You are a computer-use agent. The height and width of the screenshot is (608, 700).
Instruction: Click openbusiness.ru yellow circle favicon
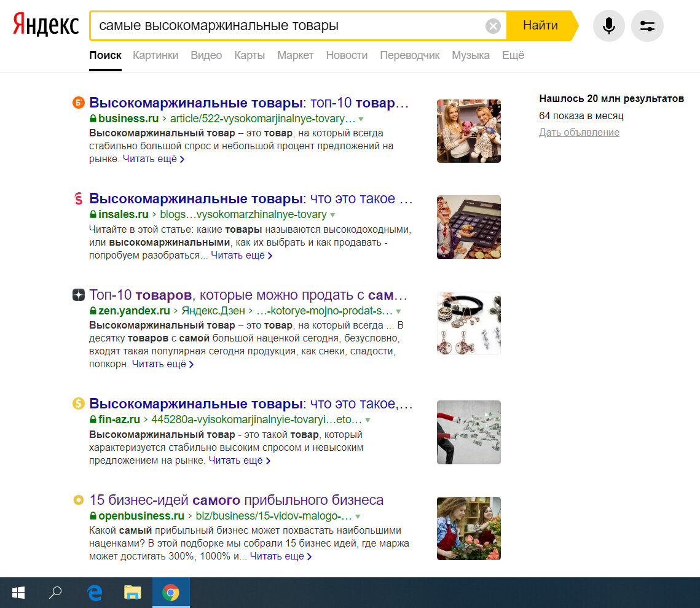78,499
